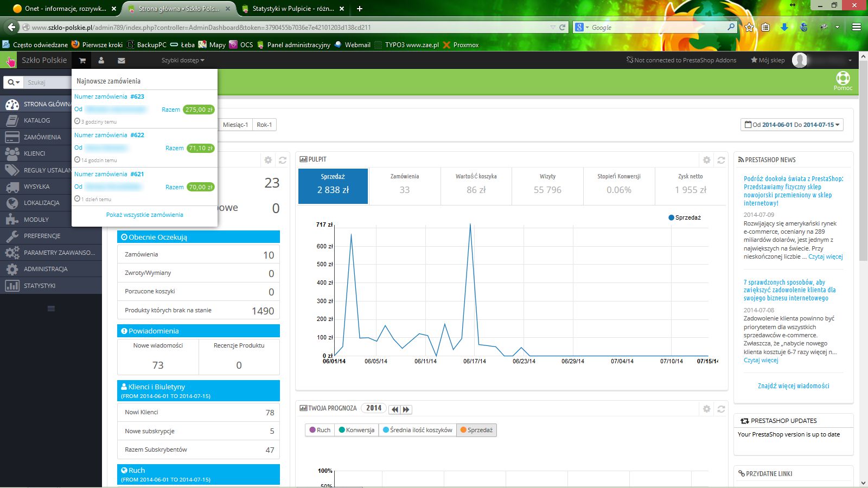The height and width of the screenshot is (488, 868).
Task: Open a new Firefox tab
Action: click(x=359, y=9)
